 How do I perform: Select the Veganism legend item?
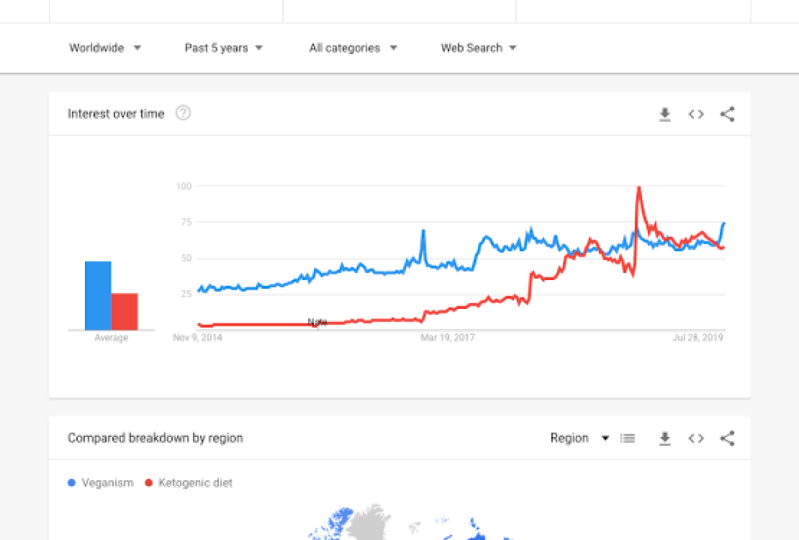(101, 483)
